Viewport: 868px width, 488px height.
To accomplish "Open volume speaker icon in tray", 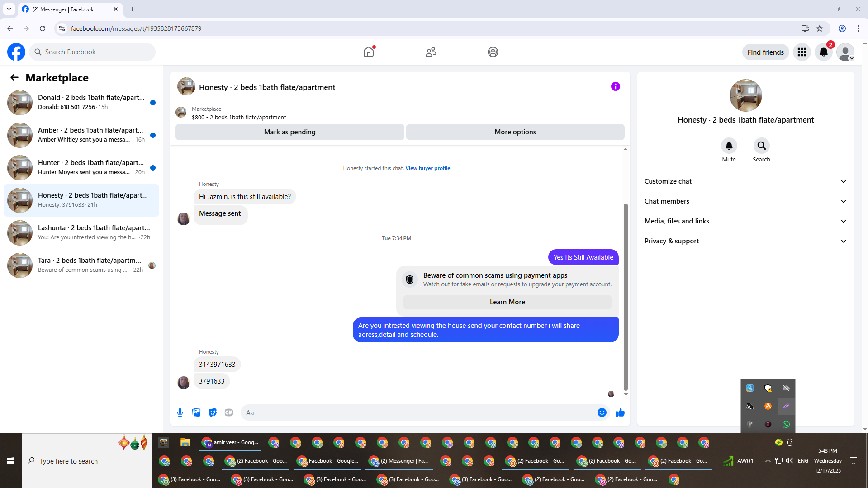I will (x=789, y=461).
